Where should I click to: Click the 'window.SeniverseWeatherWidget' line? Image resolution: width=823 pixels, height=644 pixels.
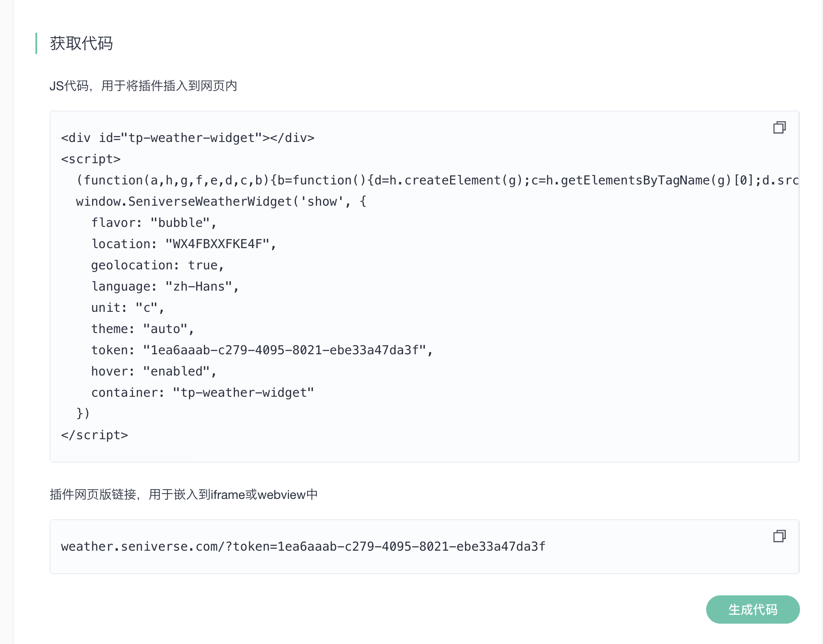pyautogui.click(x=221, y=202)
